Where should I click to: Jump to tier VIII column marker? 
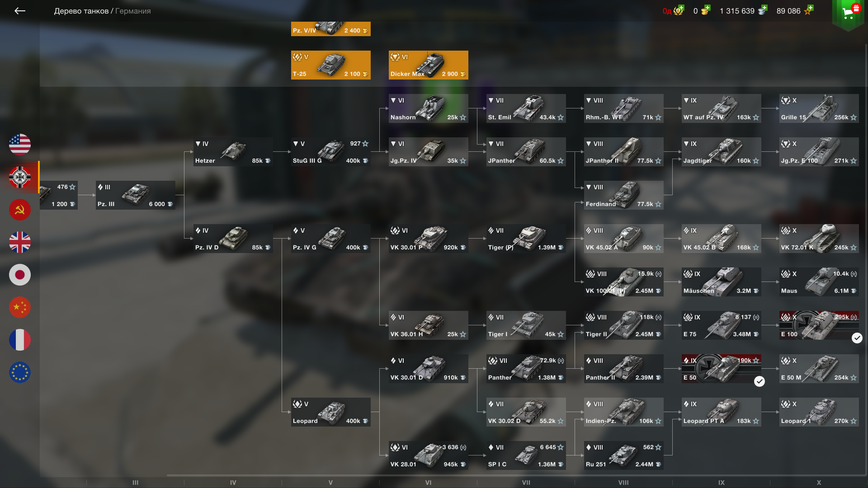coord(623,483)
